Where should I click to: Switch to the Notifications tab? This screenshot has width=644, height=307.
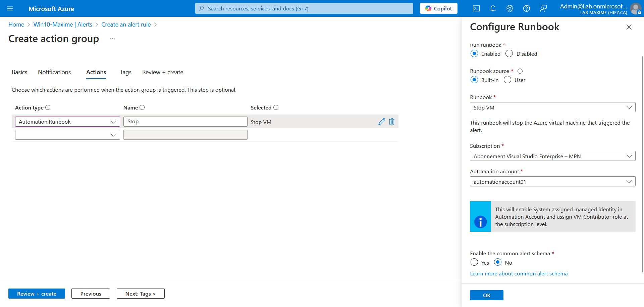tap(54, 72)
